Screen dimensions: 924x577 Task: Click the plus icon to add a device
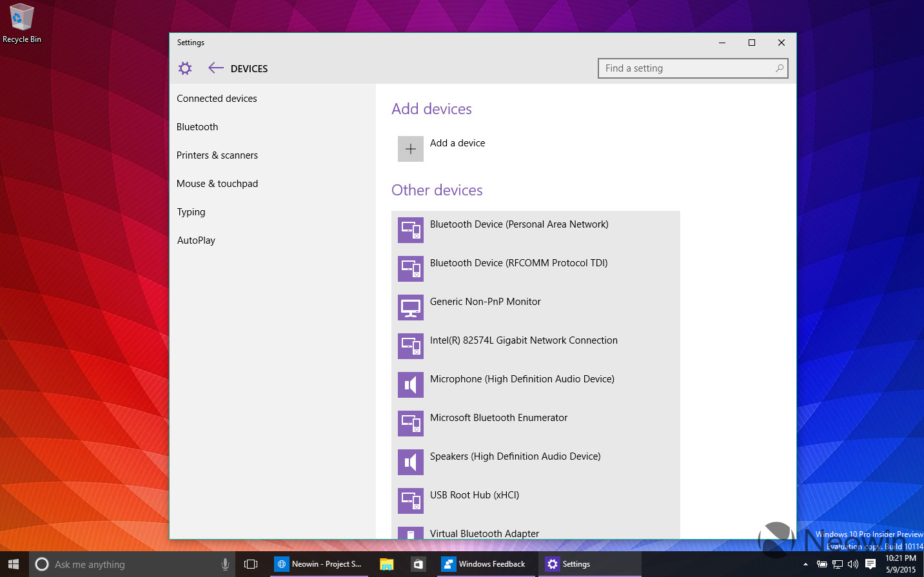(411, 149)
